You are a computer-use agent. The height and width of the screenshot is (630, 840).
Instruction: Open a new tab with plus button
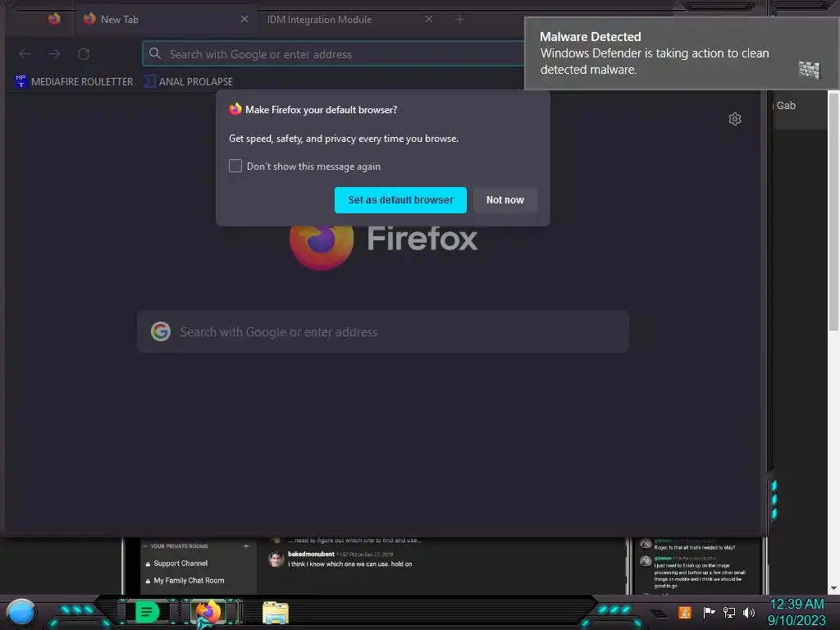coord(459,20)
